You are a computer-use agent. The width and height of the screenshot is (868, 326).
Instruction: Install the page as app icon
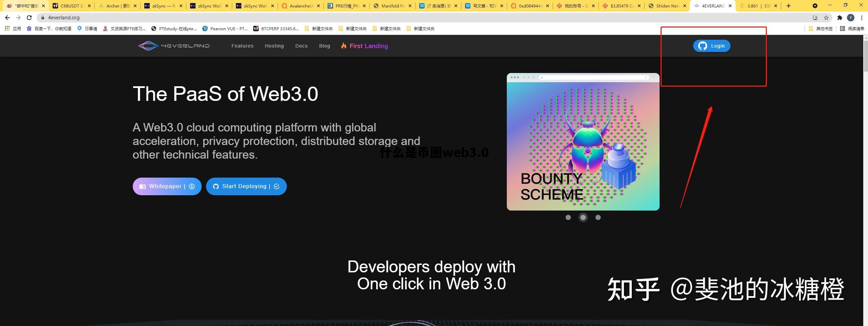point(815,18)
